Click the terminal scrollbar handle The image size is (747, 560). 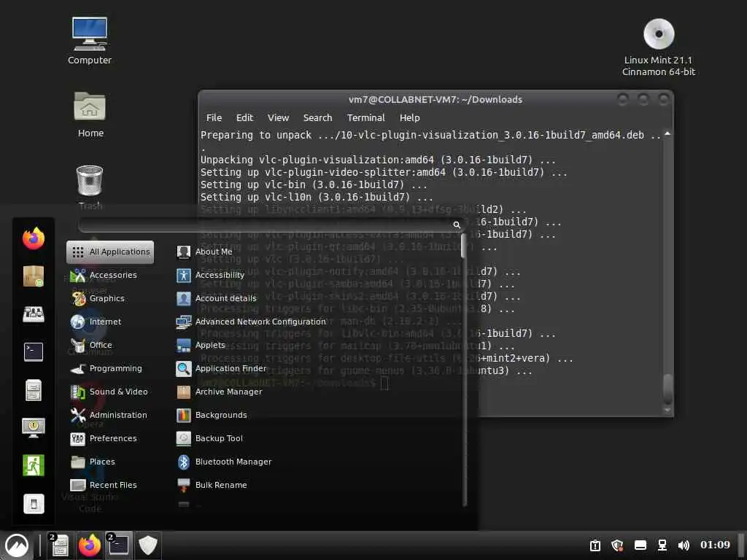coord(667,388)
